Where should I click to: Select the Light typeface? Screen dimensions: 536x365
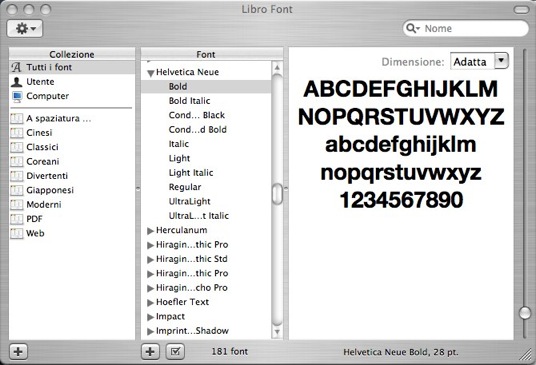pos(206,158)
